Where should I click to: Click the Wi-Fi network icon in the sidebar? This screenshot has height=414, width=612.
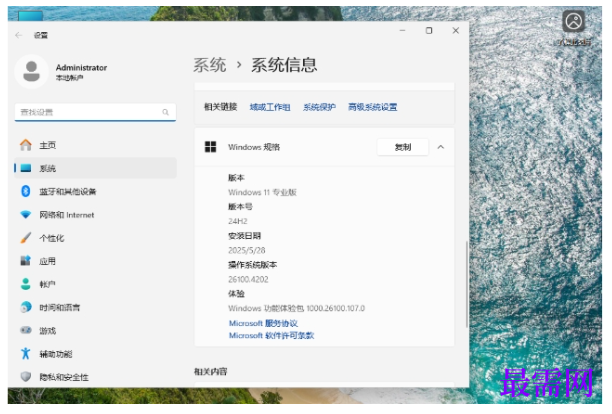pyautogui.click(x=26, y=215)
